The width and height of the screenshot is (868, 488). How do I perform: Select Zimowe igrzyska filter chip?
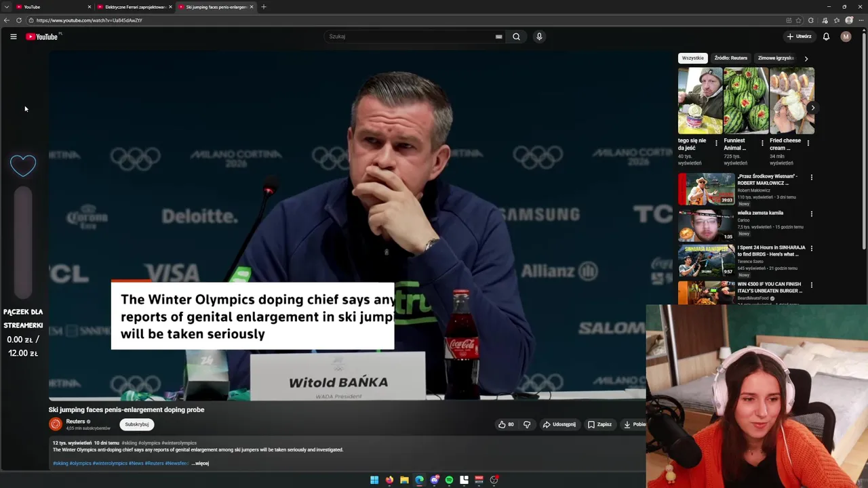coord(776,58)
